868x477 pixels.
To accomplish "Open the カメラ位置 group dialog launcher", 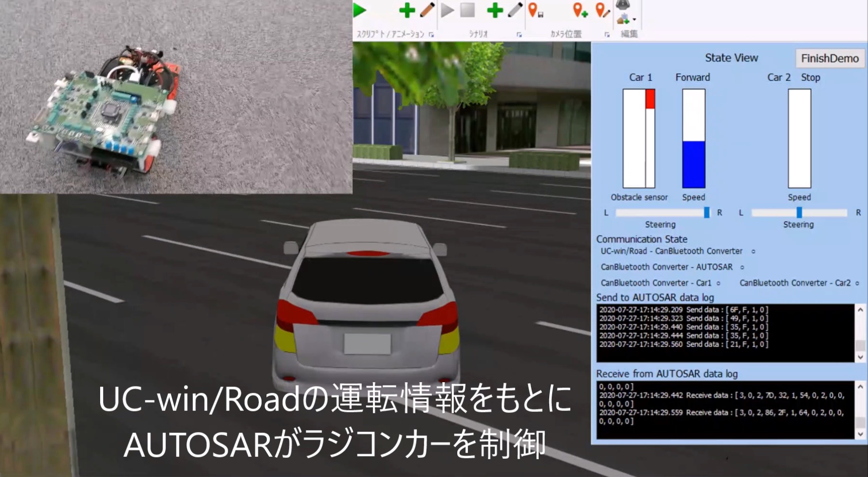I will [607, 34].
